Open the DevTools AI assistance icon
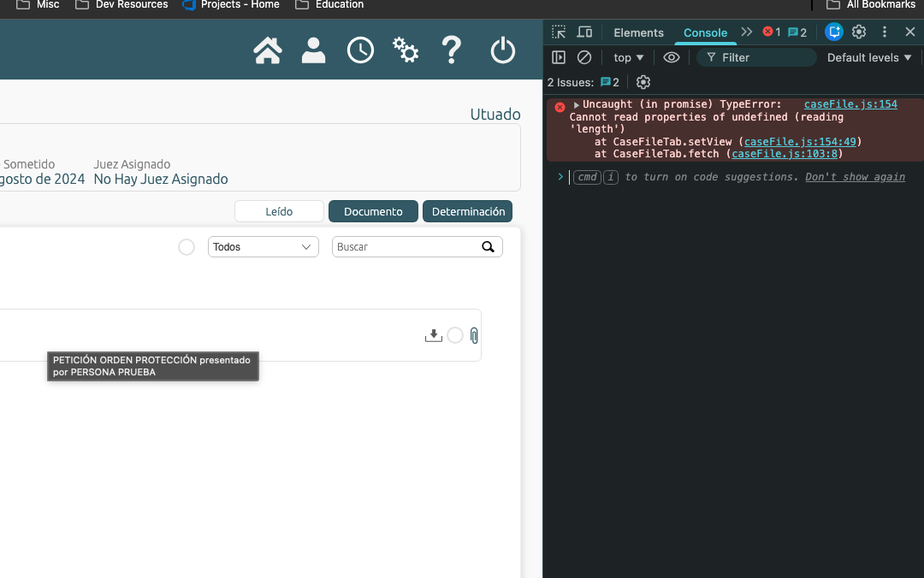Screen dimensions: 924x578 pos(834,32)
